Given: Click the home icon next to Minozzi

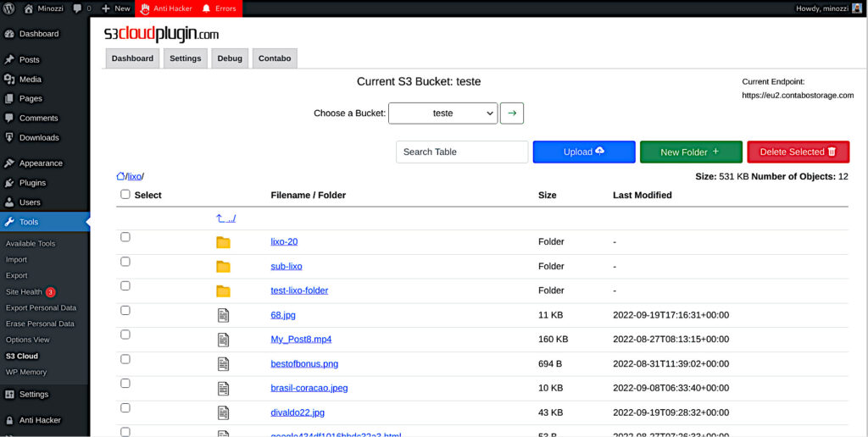Looking at the screenshot, I should click(29, 8).
